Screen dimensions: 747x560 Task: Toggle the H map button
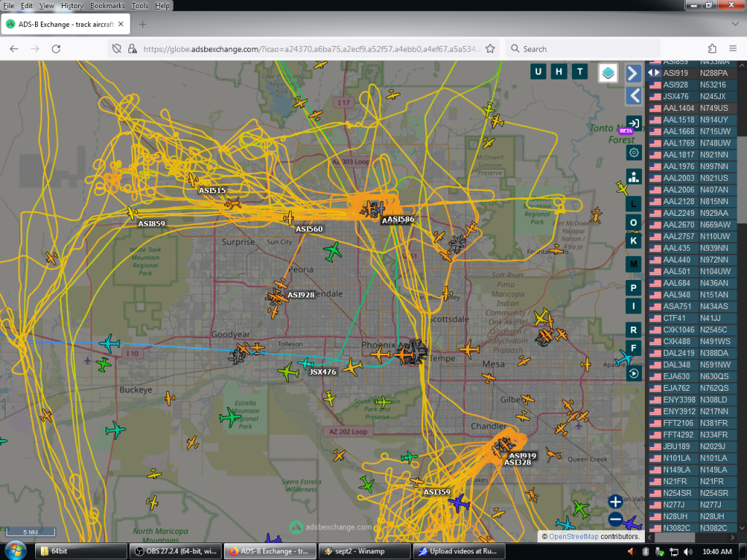pyautogui.click(x=559, y=72)
